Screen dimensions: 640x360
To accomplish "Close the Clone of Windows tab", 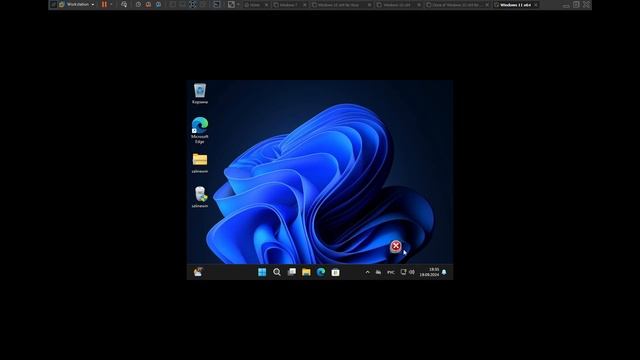I will point(487,5).
